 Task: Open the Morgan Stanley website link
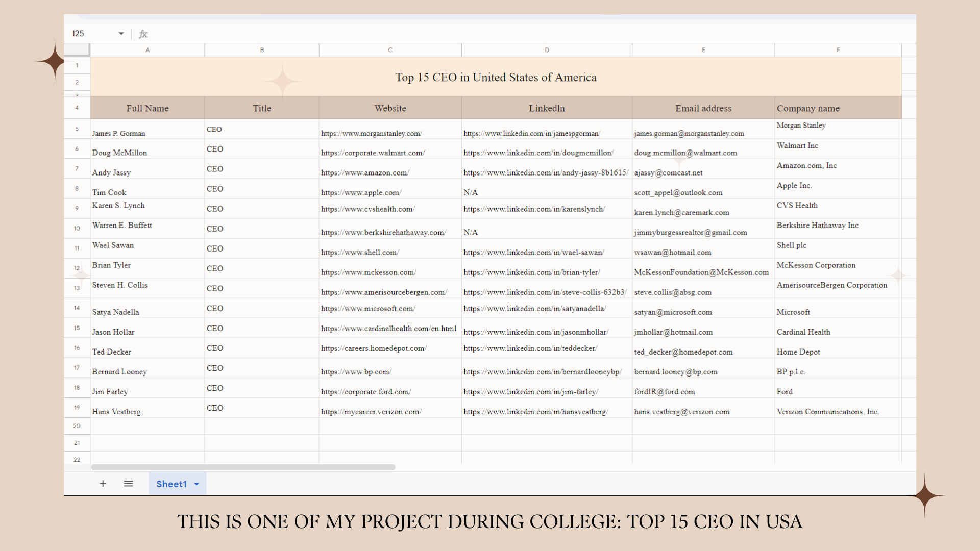[x=371, y=134]
